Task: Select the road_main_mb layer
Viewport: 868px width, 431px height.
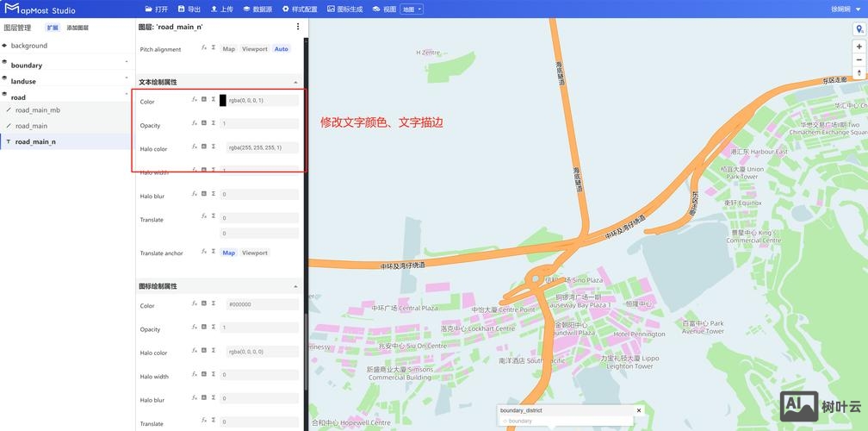Action: (38, 110)
